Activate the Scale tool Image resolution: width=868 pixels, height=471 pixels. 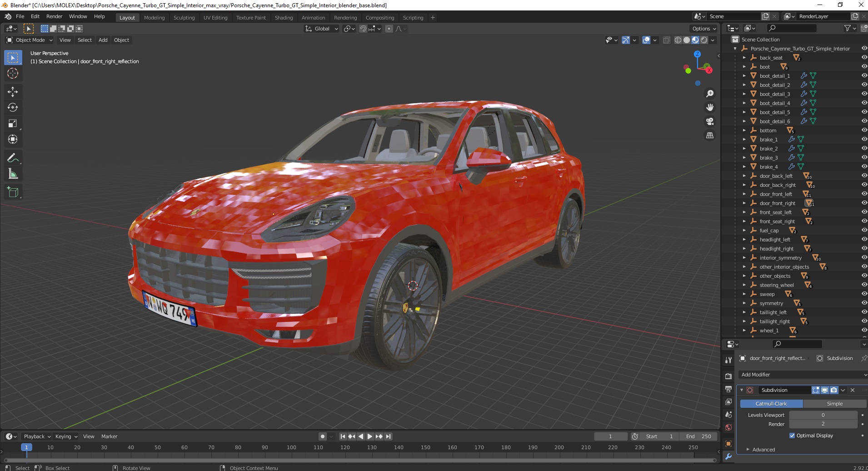point(13,123)
